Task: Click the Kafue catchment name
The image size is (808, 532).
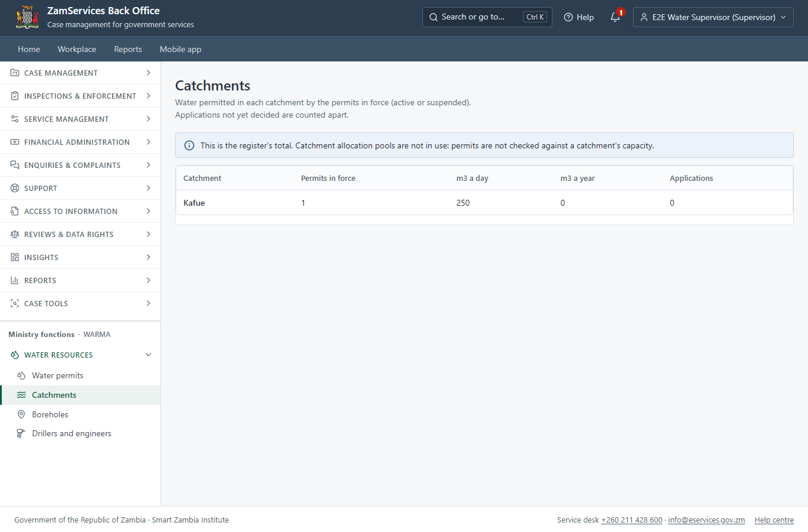Action: (194, 203)
